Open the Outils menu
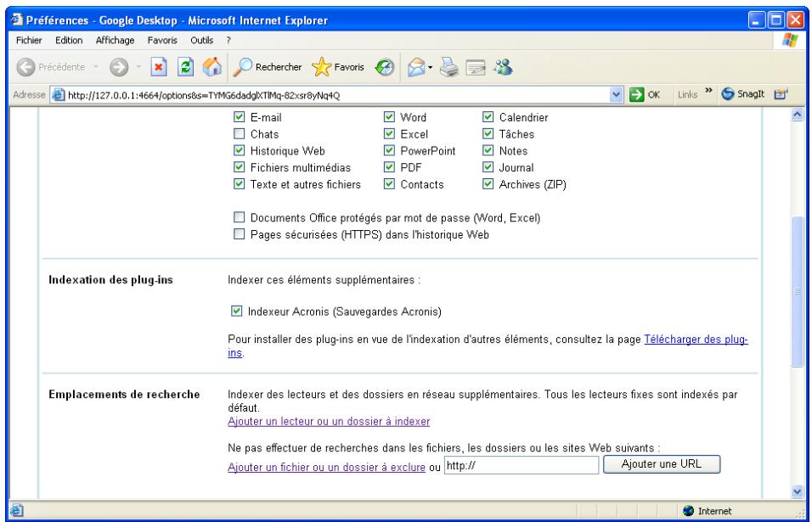 [201, 41]
